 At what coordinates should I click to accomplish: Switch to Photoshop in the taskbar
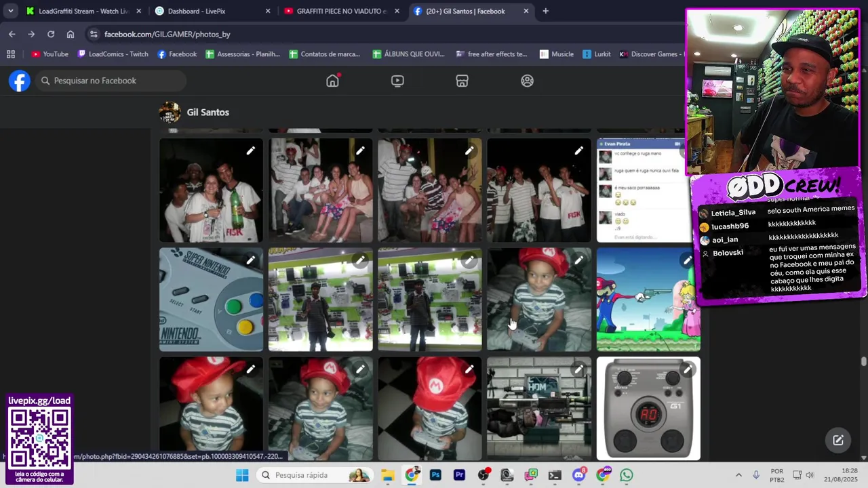435,475
